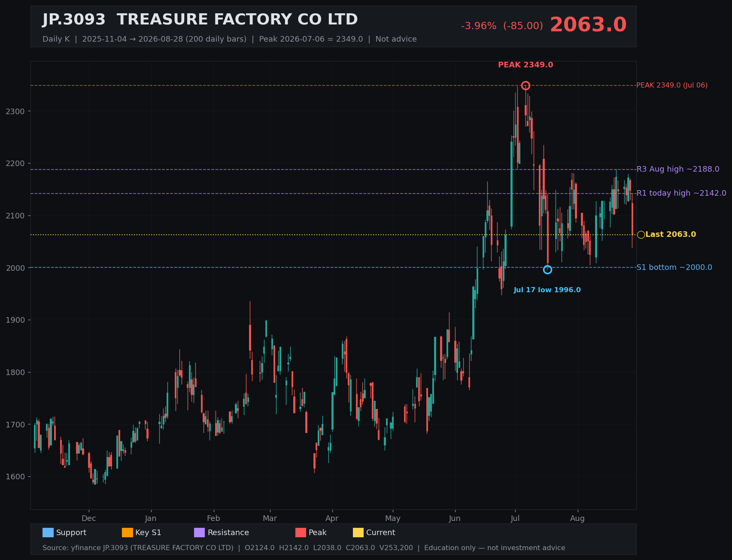Click the 'Jul 17 low 1996.0' annotation

pyautogui.click(x=547, y=290)
